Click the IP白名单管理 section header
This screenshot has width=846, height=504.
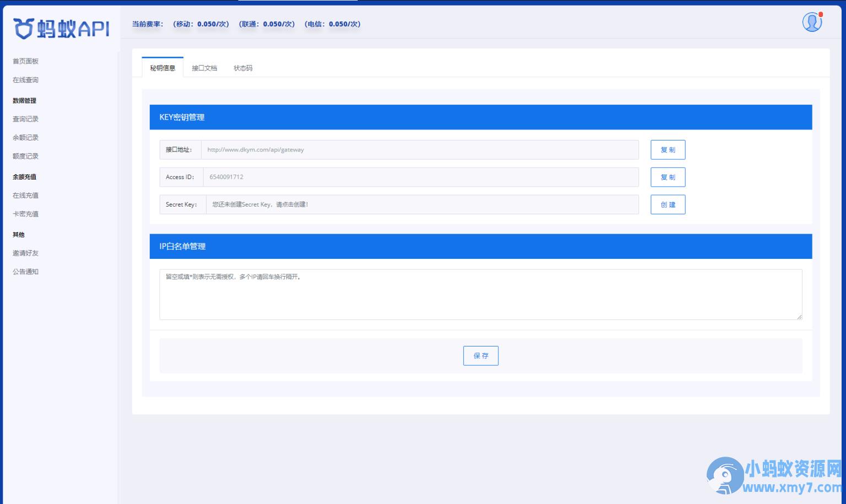[x=481, y=246]
